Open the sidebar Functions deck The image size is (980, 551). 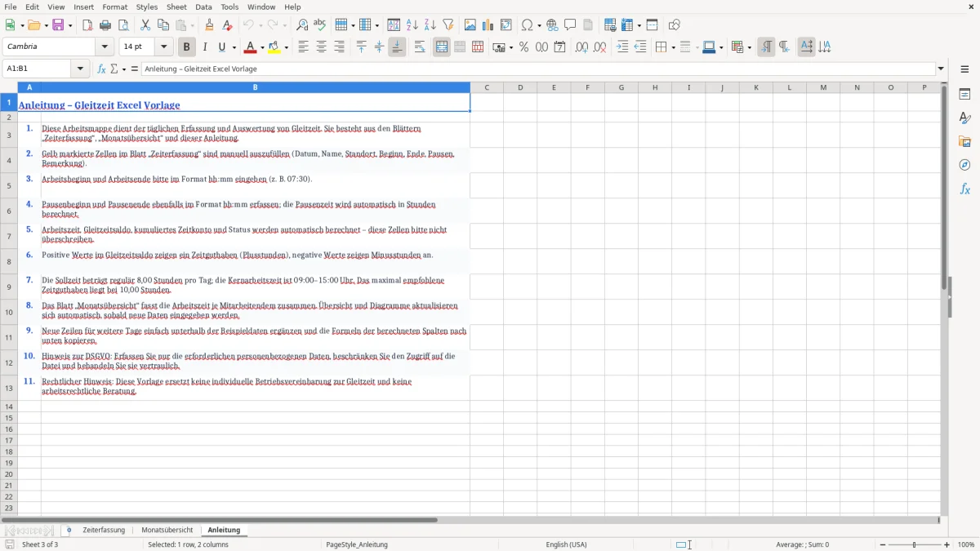point(964,189)
